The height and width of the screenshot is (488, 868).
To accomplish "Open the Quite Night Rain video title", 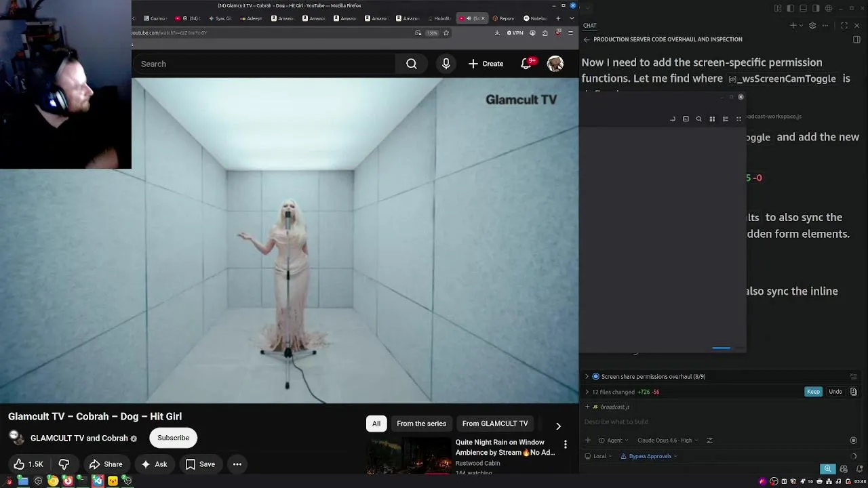I will (505, 447).
